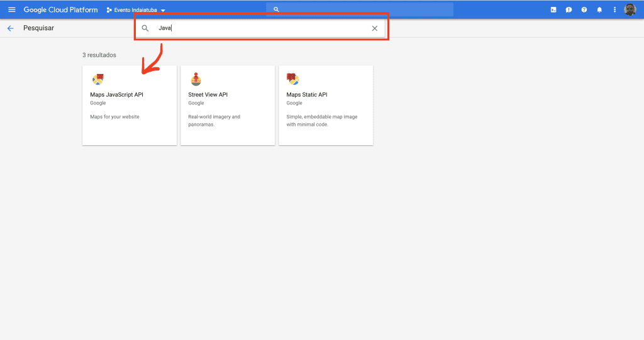
Task: Go back using the Pesquisar back arrow
Action: click(10, 28)
